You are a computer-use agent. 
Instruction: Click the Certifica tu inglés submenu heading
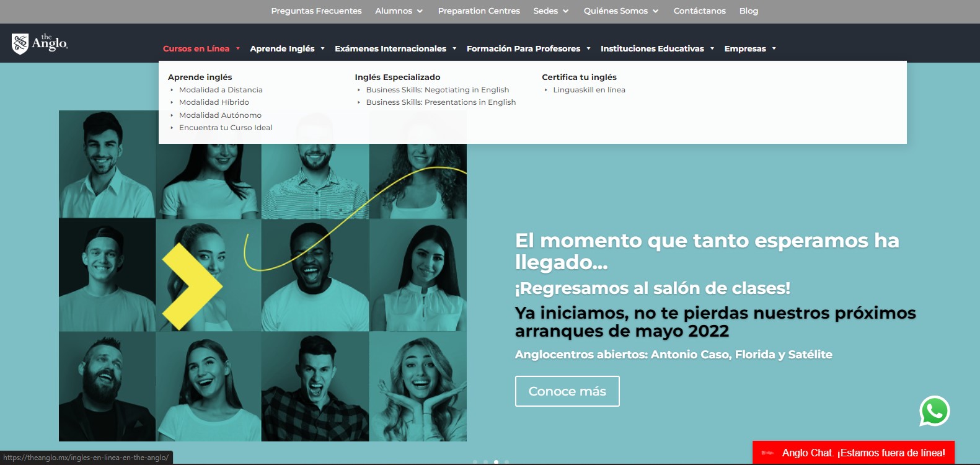click(x=579, y=77)
